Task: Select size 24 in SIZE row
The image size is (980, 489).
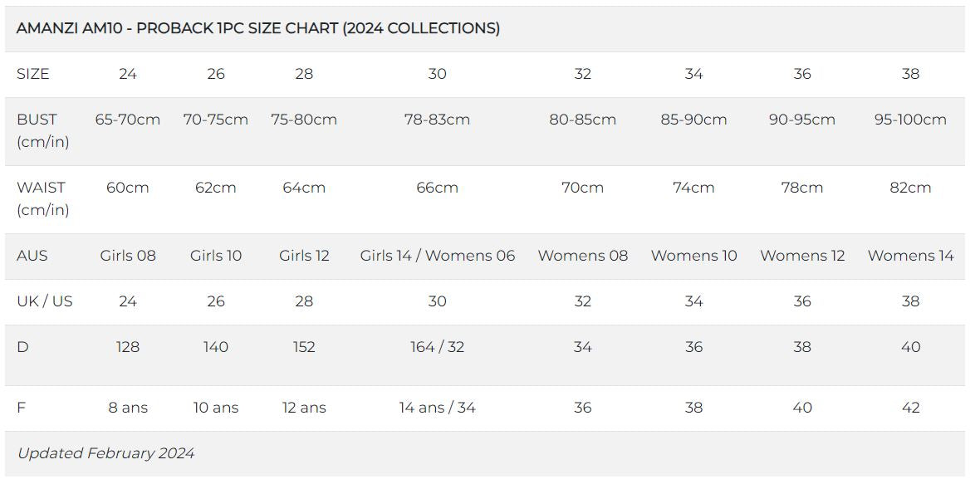Action: click(127, 74)
